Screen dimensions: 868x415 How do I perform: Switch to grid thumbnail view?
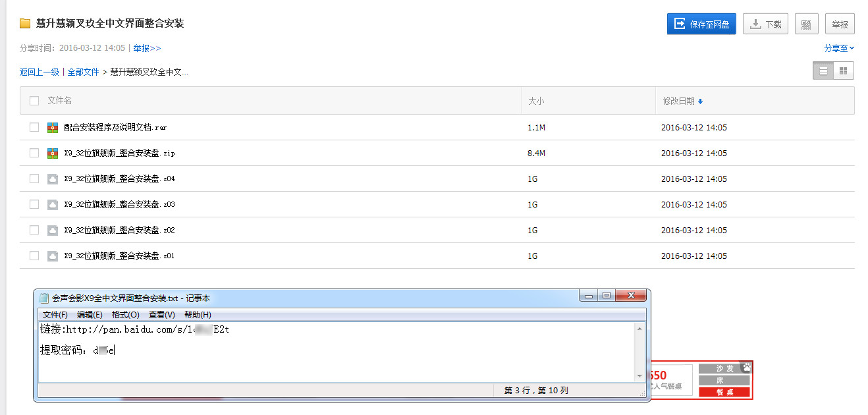[843, 70]
